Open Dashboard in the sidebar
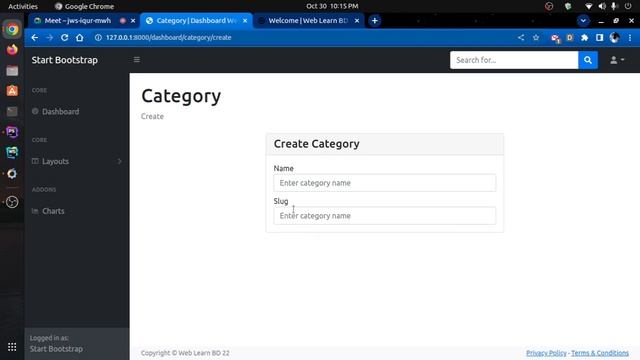The height and width of the screenshot is (360, 640). 60,111
